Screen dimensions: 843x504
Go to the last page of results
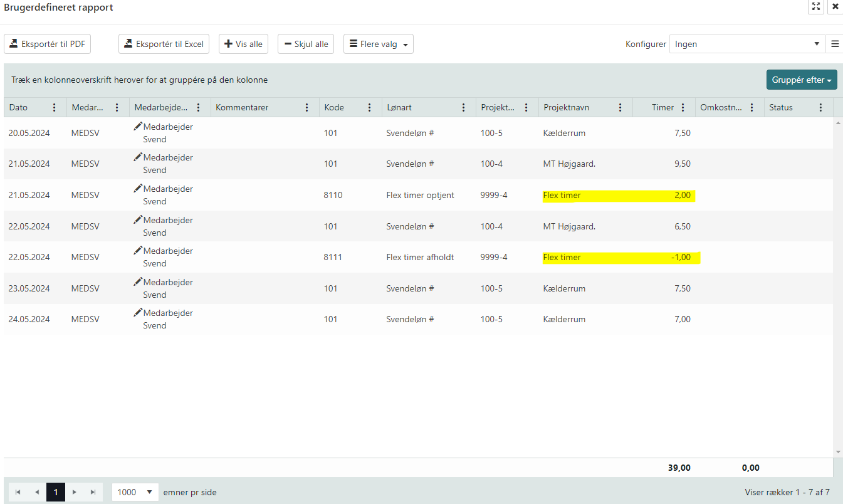tap(93, 492)
